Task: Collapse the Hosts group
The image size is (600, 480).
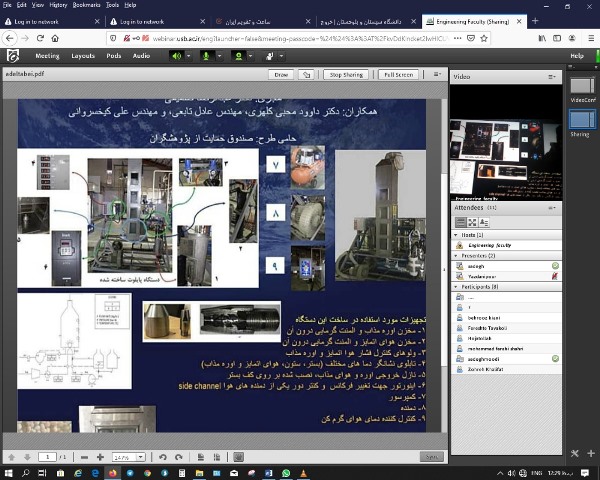Action: tap(456, 235)
